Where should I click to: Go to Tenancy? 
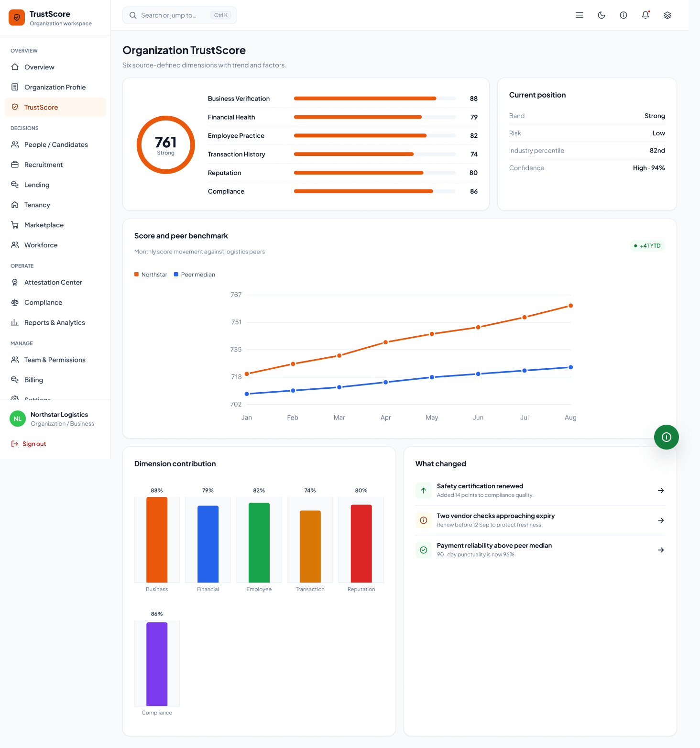pos(55,205)
